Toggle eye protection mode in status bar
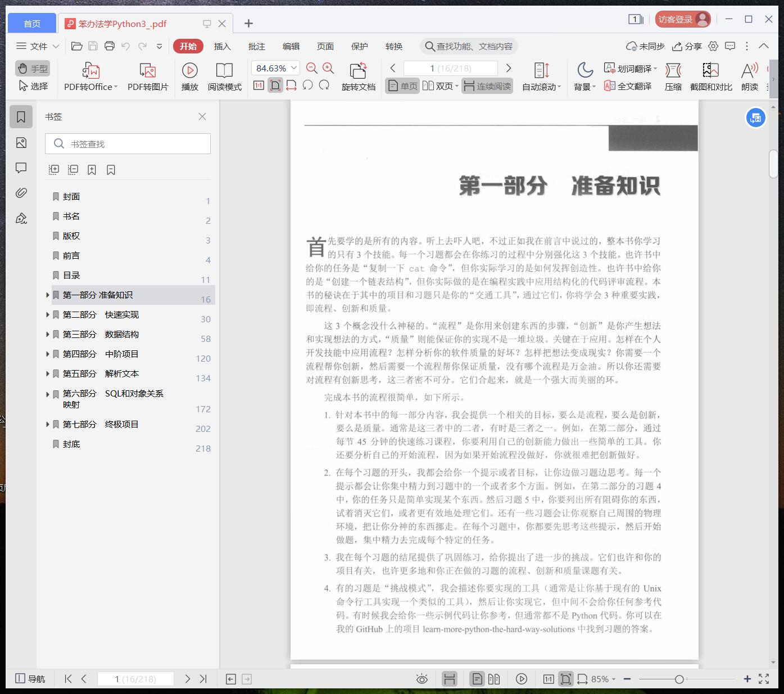The height and width of the screenshot is (694, 784). pos(422,679)
